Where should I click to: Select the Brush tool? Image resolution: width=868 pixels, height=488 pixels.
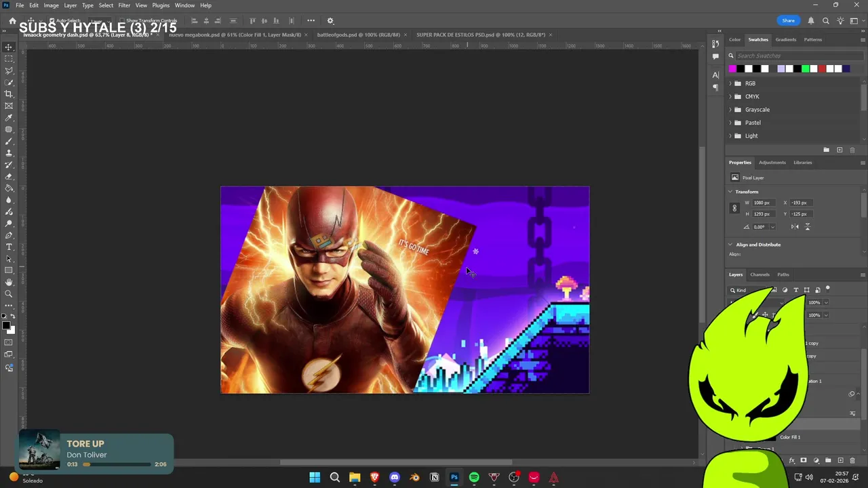coord(9,141)
